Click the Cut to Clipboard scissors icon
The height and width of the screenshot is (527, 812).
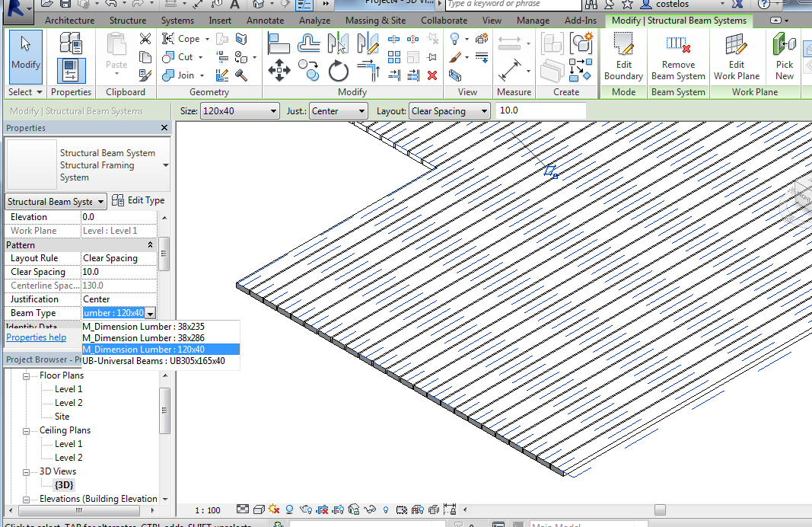[x=145, y=39]
